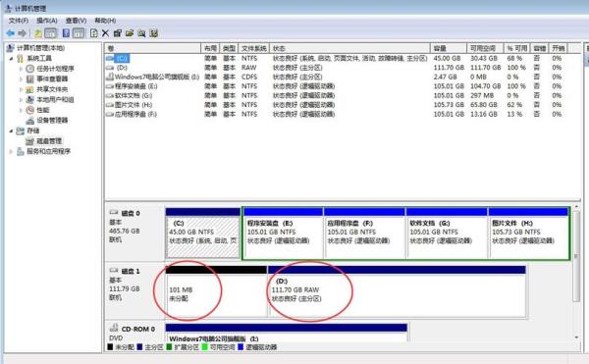Click the Properties icon in toolbar
Image resolution: width=589 pixels, height=364 pixels.
point(117,33)
